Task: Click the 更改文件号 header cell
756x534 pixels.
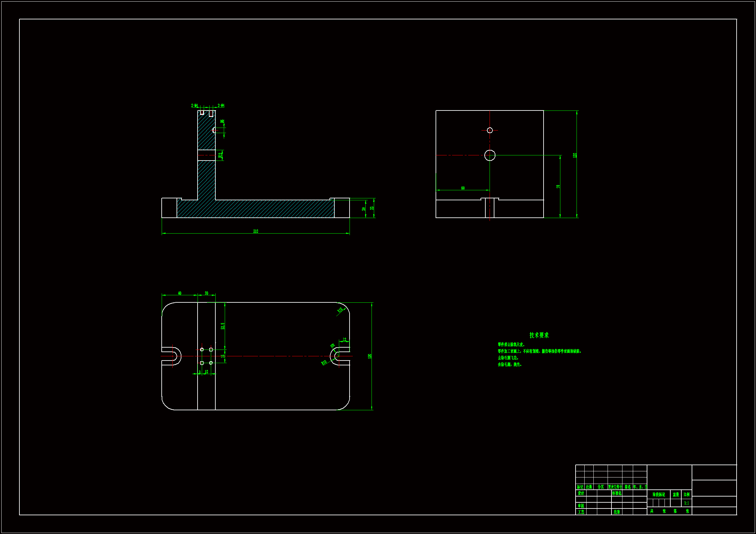Action: [x=615, y=487]
